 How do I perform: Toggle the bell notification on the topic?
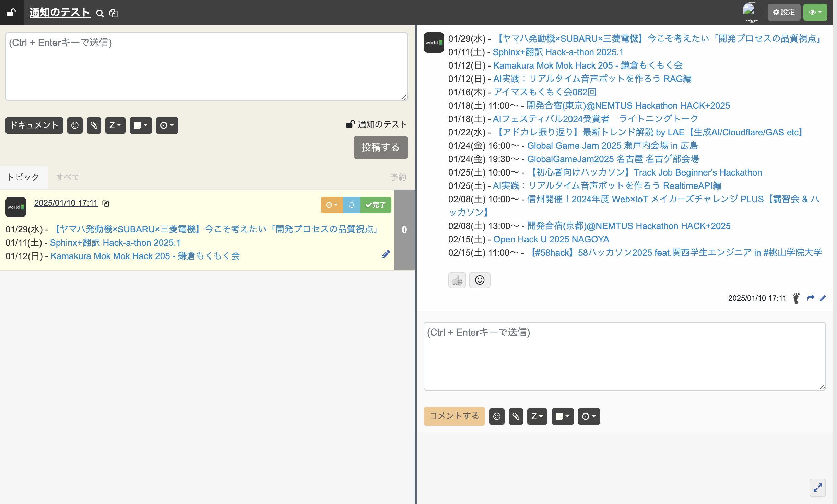tap(351, 205)
